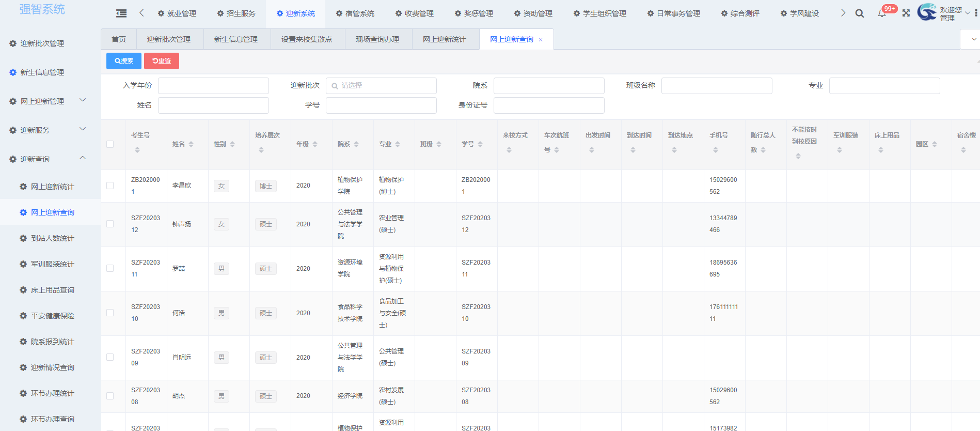Sort table by 班级 column arrows
The height and width of the screenshot is (431, 980).
439,144
